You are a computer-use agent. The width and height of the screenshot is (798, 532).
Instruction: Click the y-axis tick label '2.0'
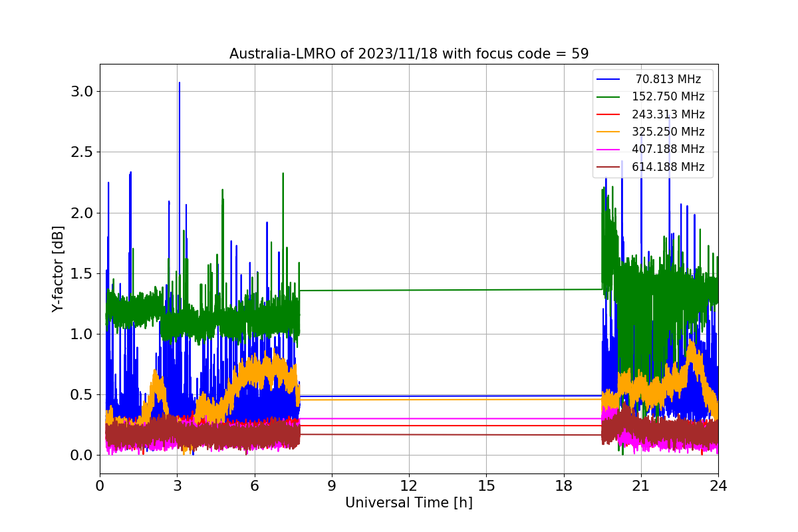pyautogui.click(x=82, y=213)
